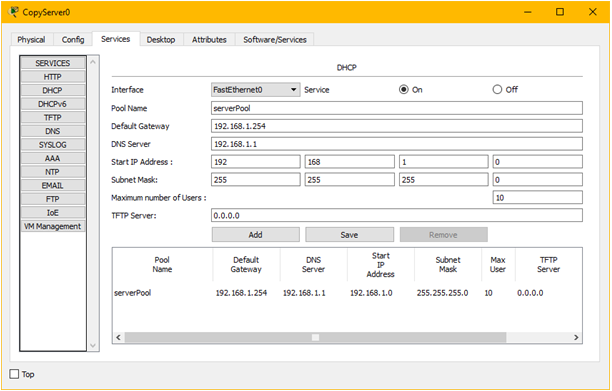Click the DNS Server input field

pos(397,144)
